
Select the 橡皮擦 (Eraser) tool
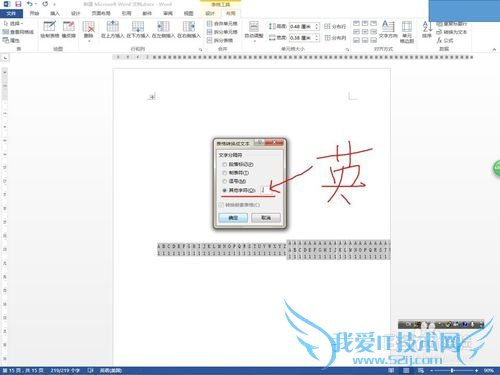tap(69, 29)
